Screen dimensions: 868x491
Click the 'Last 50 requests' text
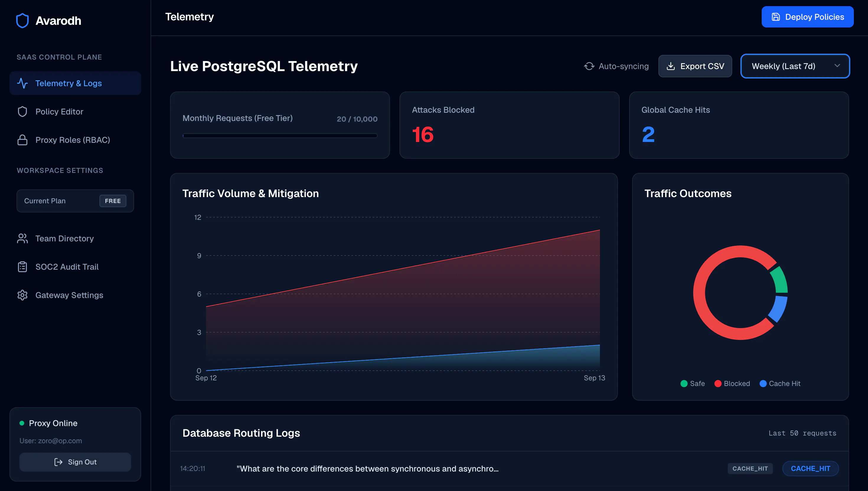(x=802, y=433)
